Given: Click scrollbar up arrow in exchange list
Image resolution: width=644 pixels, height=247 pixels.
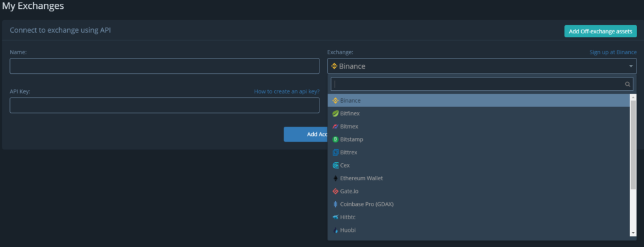Looking at the screenshot, I should click(633, 97).
